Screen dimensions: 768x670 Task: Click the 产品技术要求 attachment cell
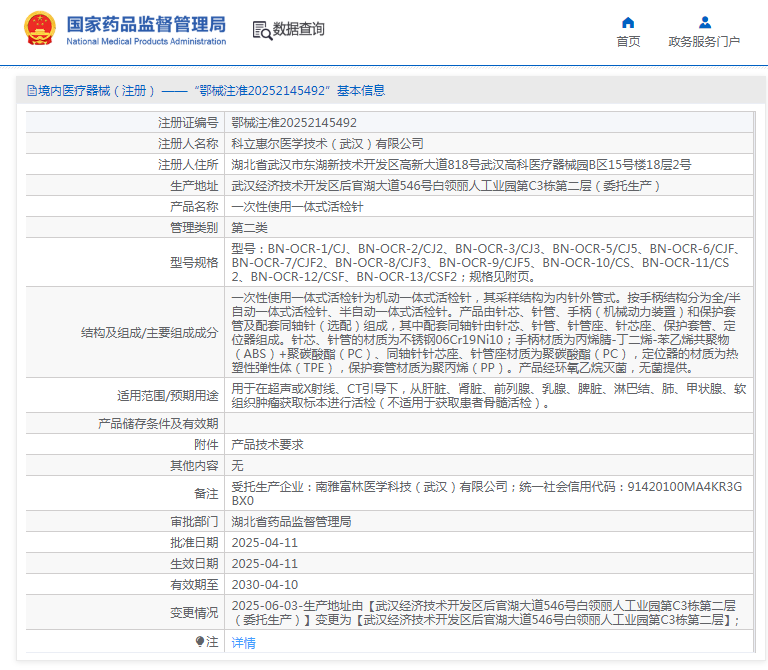pyautogui.click(x=267, y=444)
